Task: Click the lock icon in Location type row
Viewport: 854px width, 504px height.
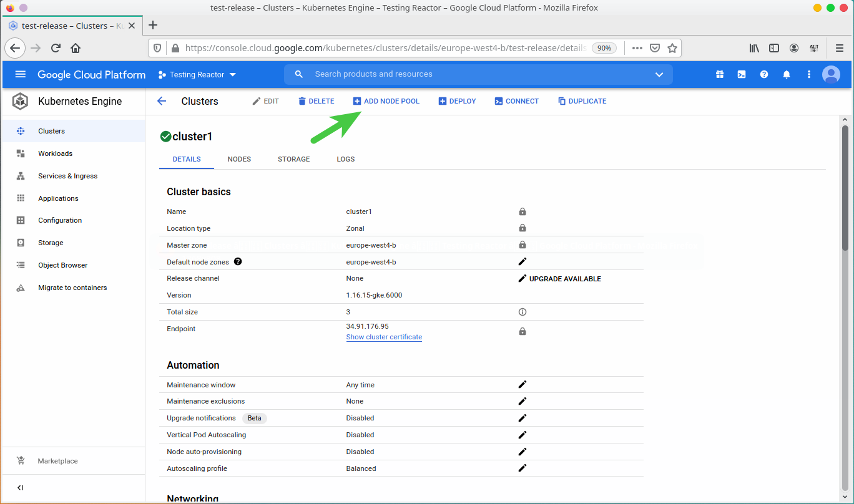Action: pos(523,228)
